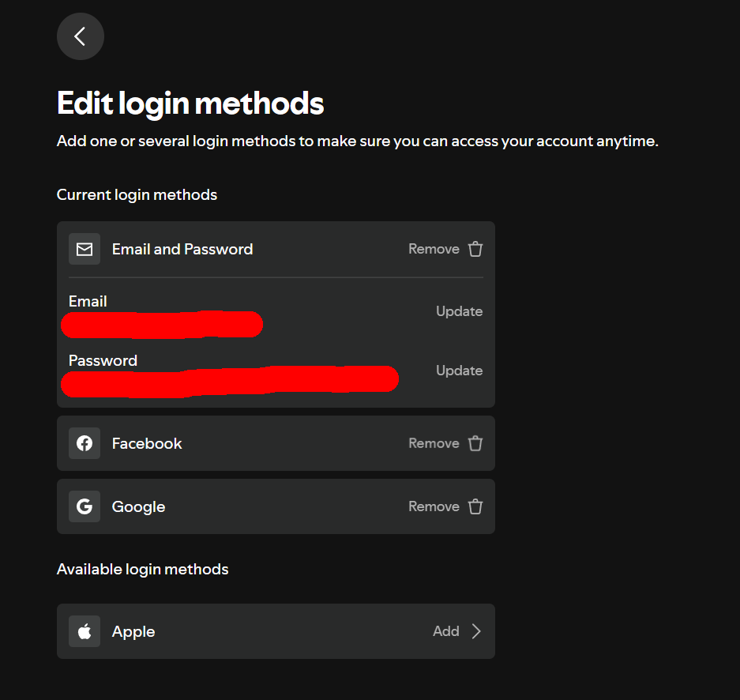Remove the Google login method
This screenshot has height=700, width=740.
point(434,506)
